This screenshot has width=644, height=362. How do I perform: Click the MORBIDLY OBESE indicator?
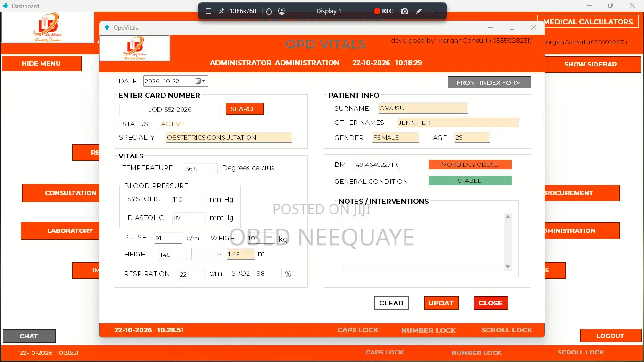pos(470,165)
